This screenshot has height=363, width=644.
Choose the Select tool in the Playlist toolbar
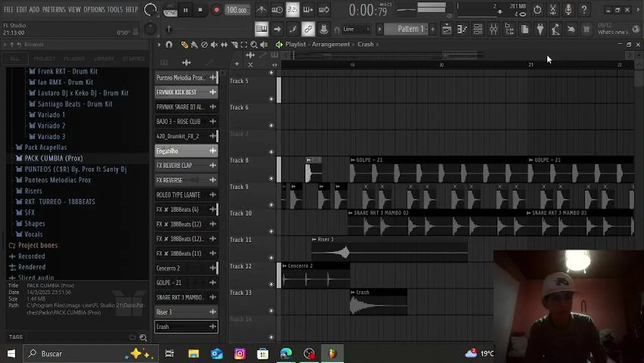point(244,44)
